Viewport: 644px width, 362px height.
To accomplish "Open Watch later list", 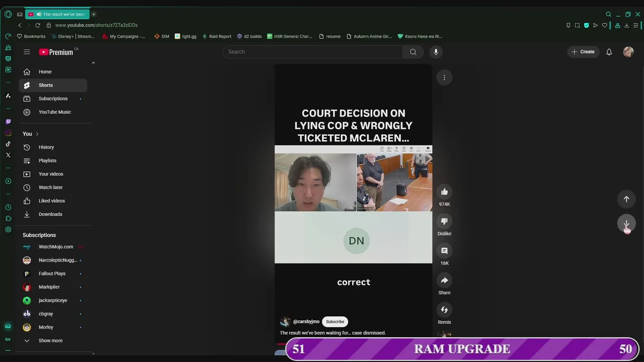I will pos(53,187).
